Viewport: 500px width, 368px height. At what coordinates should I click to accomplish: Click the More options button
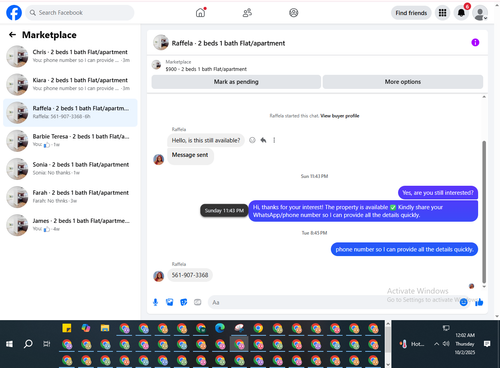point(403,82)
